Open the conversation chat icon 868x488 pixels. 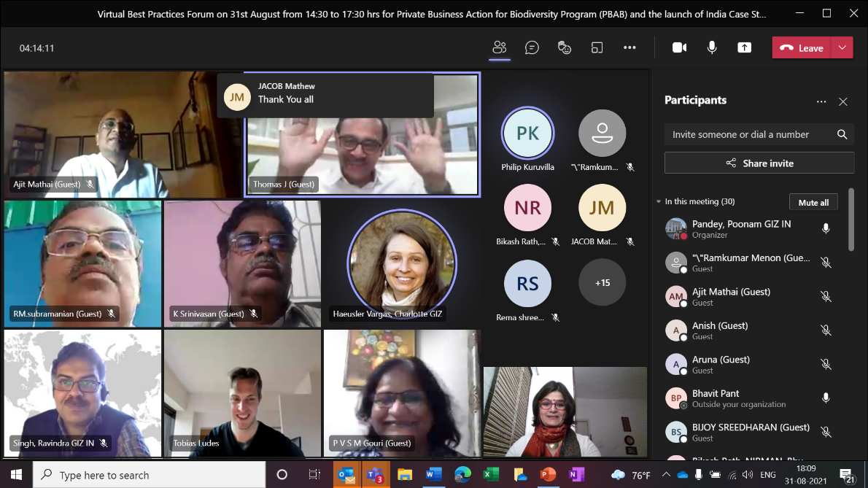coord(532,47)
